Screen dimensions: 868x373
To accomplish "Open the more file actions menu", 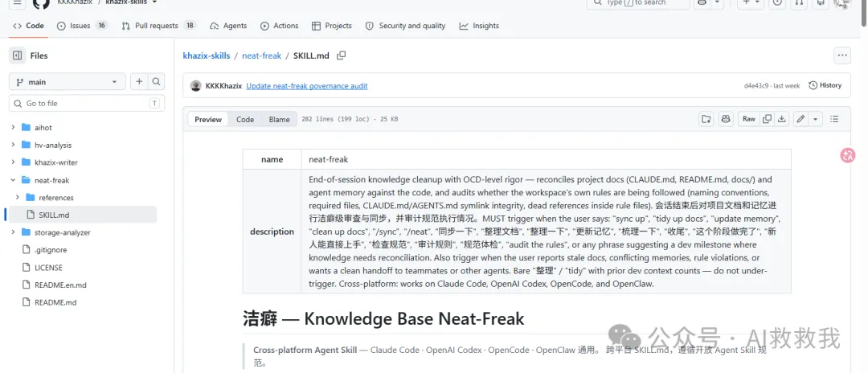I will pyautogui.click(x=842, y=55).
